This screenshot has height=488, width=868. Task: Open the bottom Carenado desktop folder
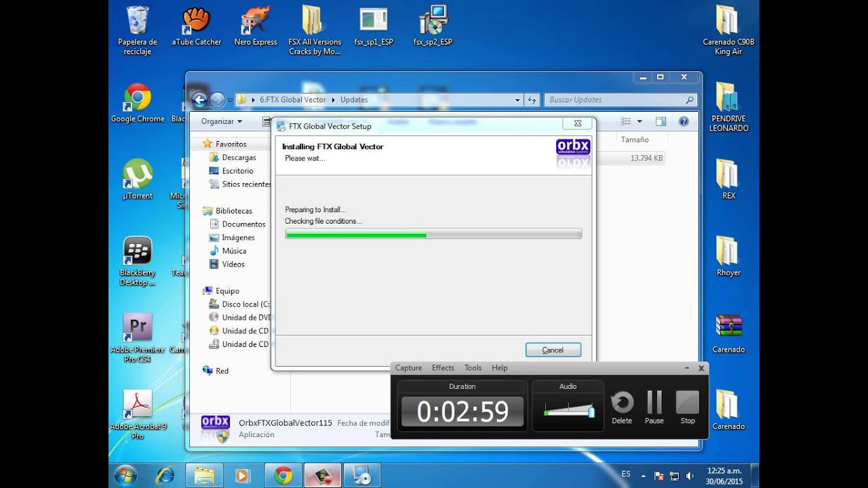(x=728, y=410)
